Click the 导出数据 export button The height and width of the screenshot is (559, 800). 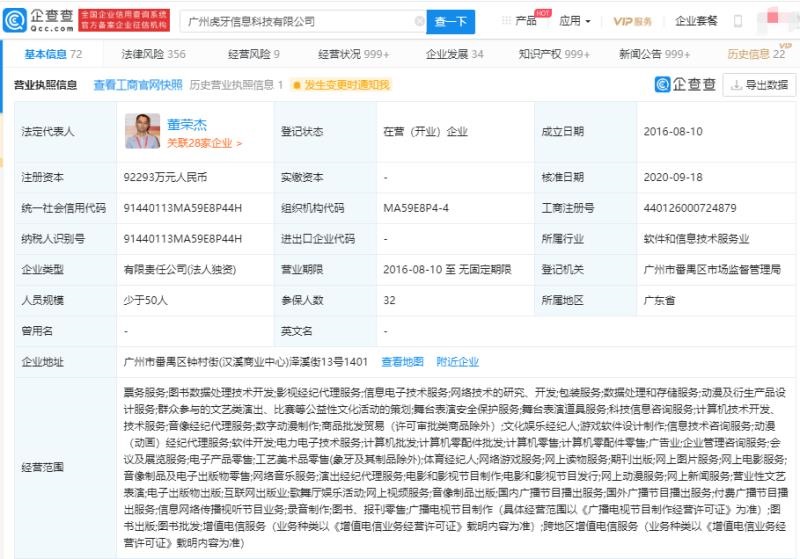click(759, 85)
